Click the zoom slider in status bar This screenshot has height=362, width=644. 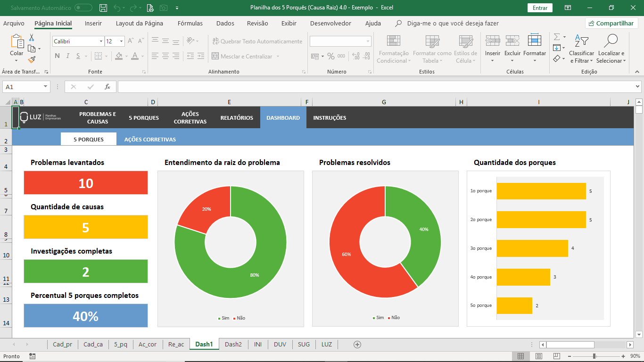[x=594, y=356]
